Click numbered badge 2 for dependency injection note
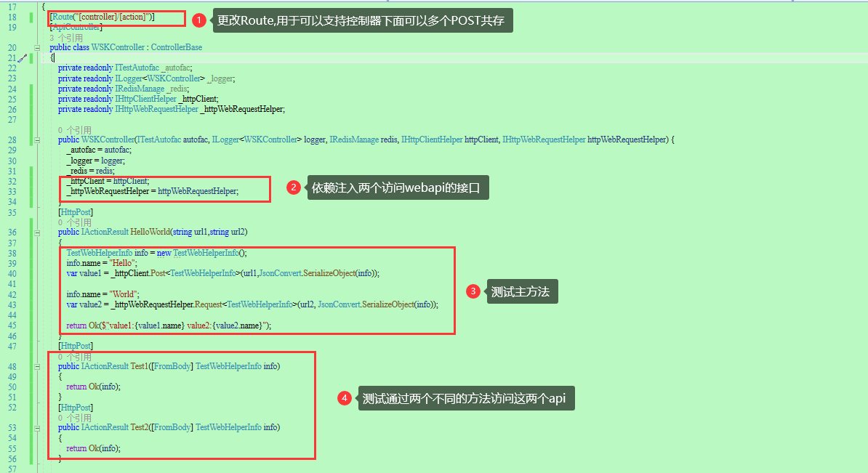Screen dimensions: 868x473 [292, 187]
